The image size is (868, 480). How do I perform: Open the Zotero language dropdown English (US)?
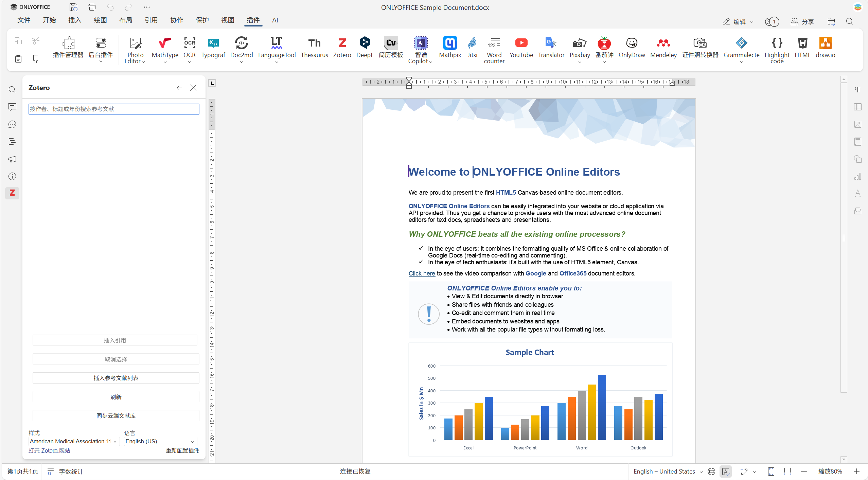point(160,441)
